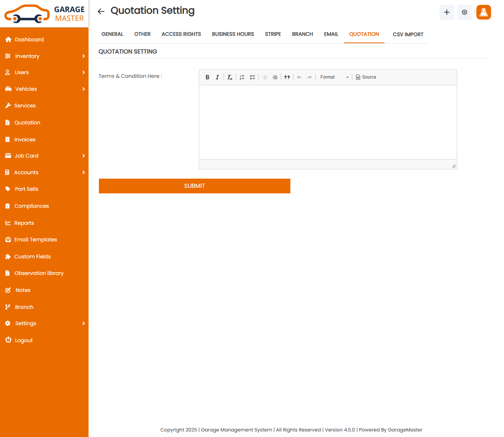Expand the Job Card submenu

(x=44, y=156)
